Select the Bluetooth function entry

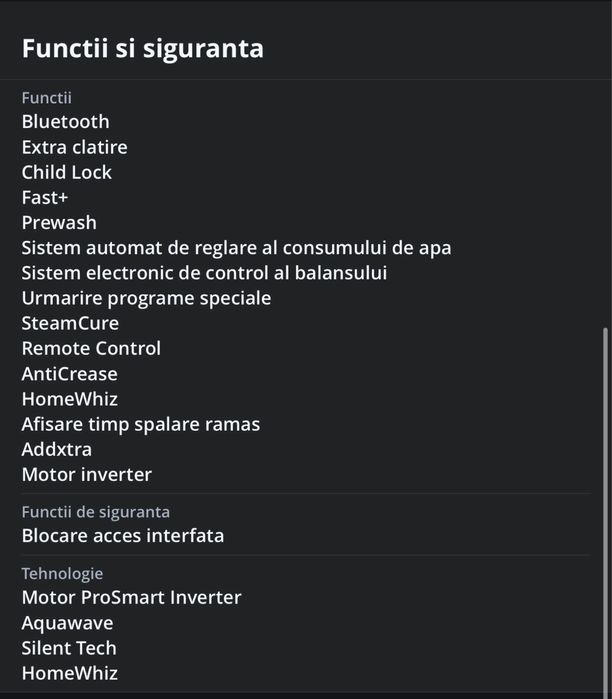tap(65, 122)
